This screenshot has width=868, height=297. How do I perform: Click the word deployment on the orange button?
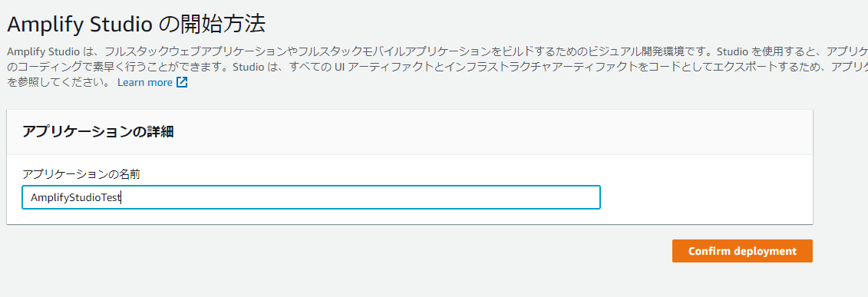[x=765, y=251]
